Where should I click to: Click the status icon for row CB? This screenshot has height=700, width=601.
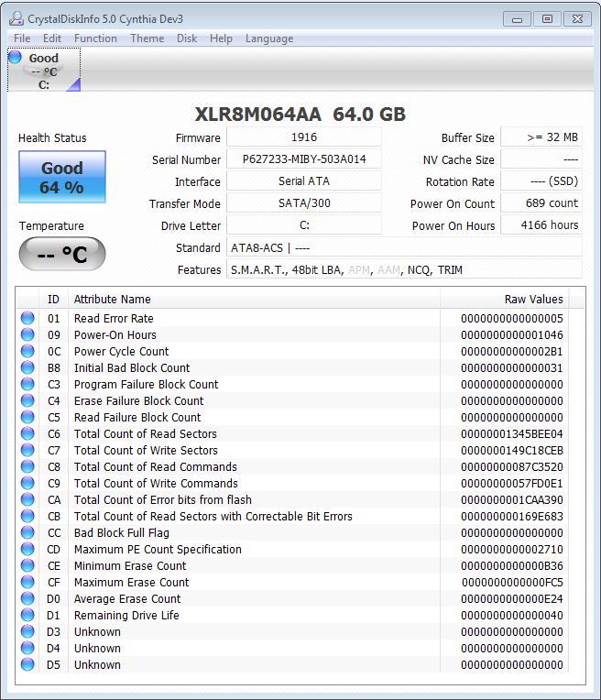27,516
